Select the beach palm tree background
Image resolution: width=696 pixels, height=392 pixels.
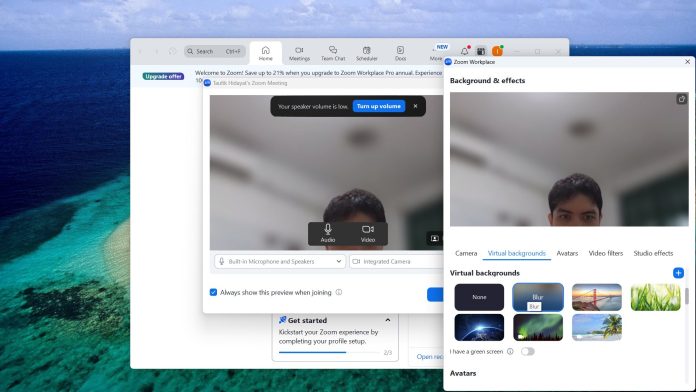597,327
